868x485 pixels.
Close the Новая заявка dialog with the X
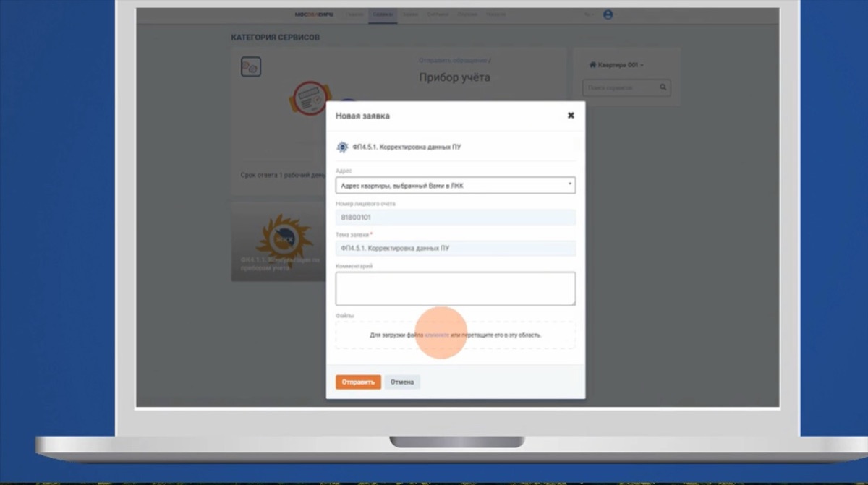(571, 116)
